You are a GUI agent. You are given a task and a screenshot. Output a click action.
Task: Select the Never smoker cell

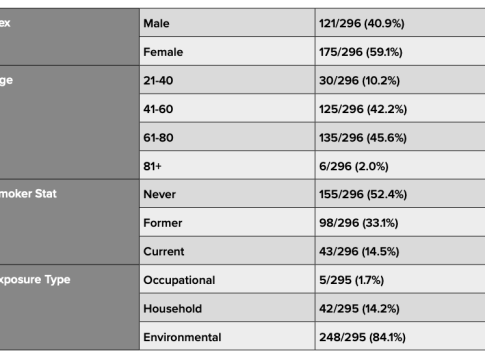tap(227, 194)
